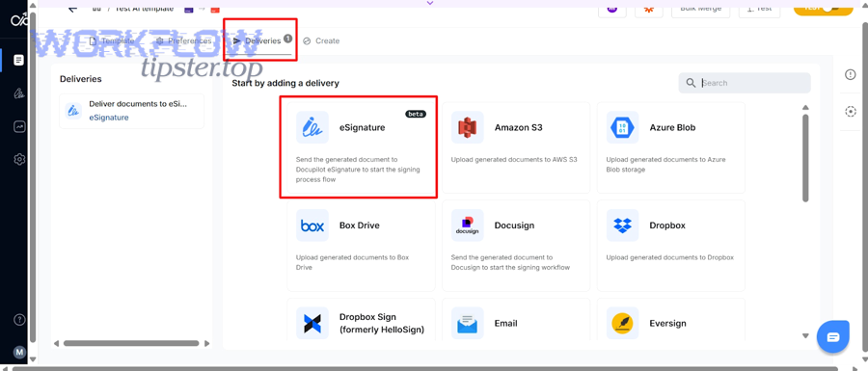This screenshot has height=371, width=868.
Task: Click the Docusign icon
Action: click(x=467, y=225)
